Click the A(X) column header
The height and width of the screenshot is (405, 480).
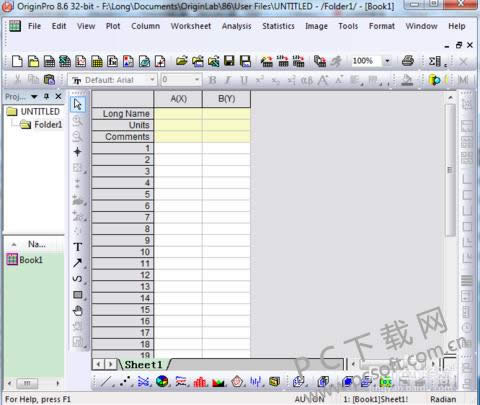point(178,99)
